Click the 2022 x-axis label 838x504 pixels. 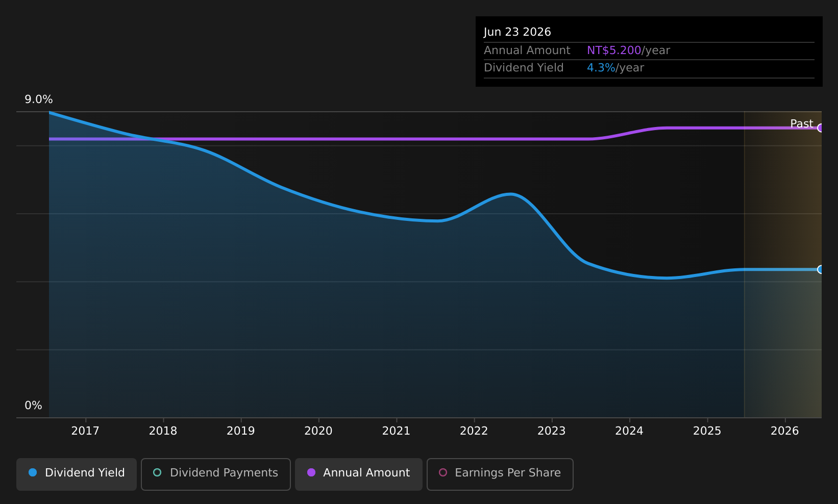tap(474, 431)
